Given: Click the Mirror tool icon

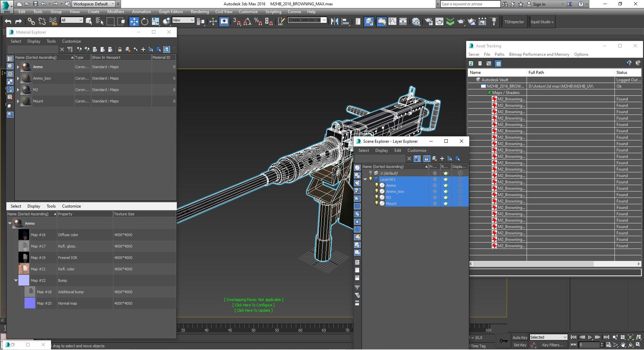Looking at the screenshot, I should [x=334, y=22].
